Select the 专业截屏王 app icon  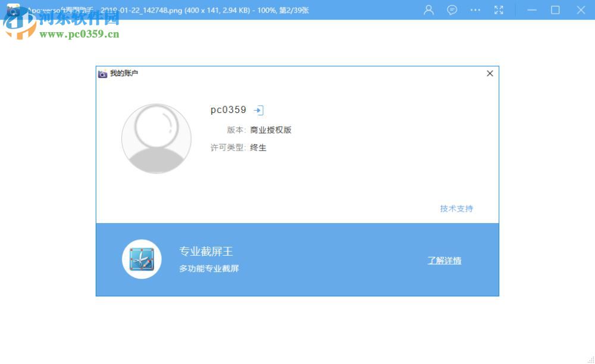pos(141,259)
